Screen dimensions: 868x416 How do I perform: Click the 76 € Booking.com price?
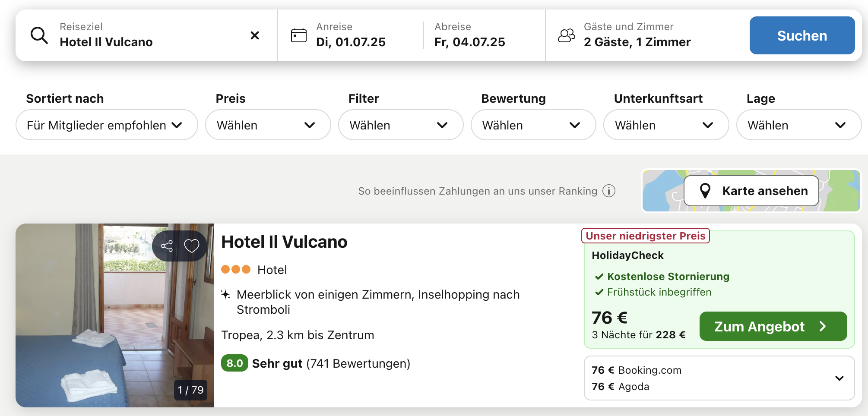(637, 370)
